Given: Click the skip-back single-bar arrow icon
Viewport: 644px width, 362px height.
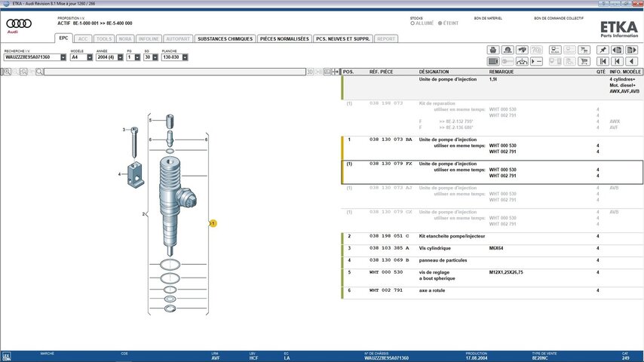Looking at the screenshot, I should [617, 61].
